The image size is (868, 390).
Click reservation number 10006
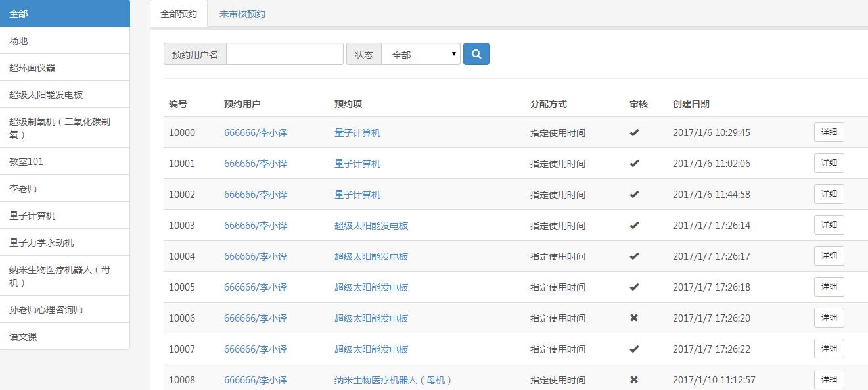[182, 318]
